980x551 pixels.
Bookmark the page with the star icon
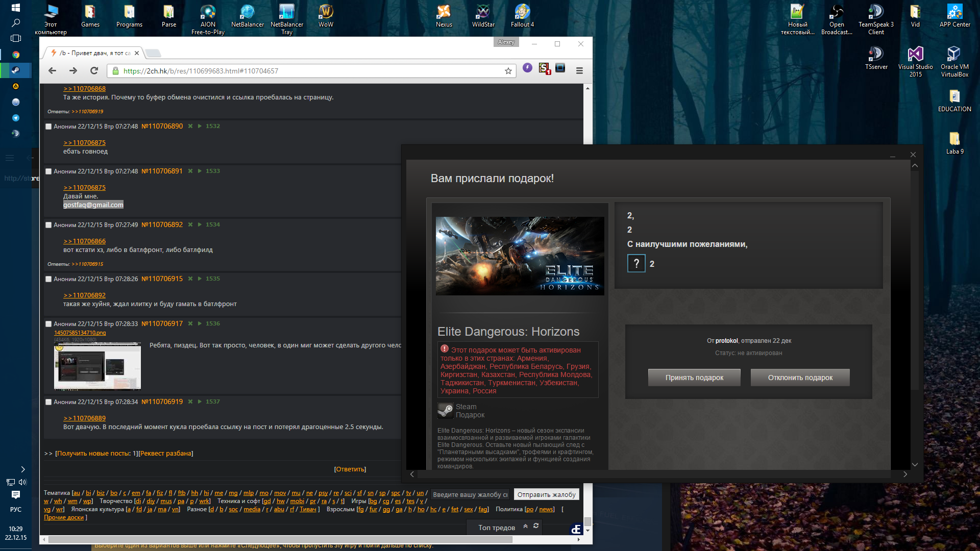[x=508, y=71]
